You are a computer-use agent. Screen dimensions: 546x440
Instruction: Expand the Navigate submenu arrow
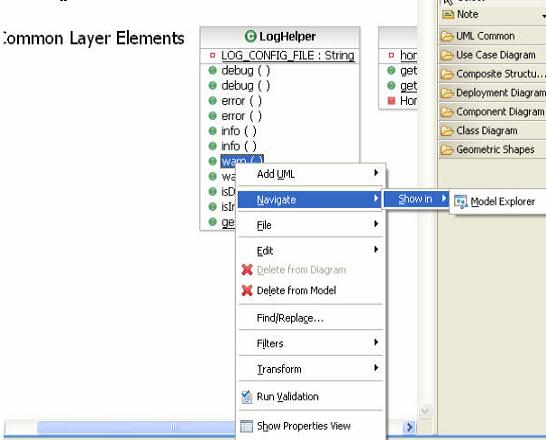[376, 198]
